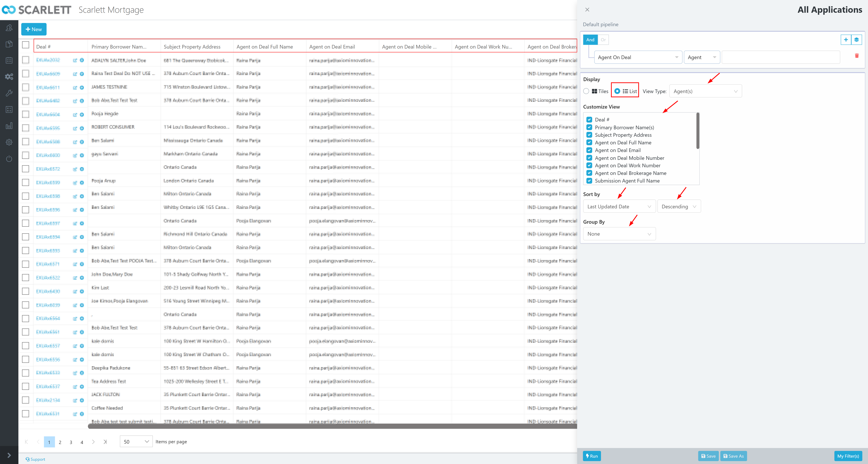Image resolution: width=868 pixels, height=464 pixels.
Task: Click the wrench tools sidebar icon
Action: (9, 93)
